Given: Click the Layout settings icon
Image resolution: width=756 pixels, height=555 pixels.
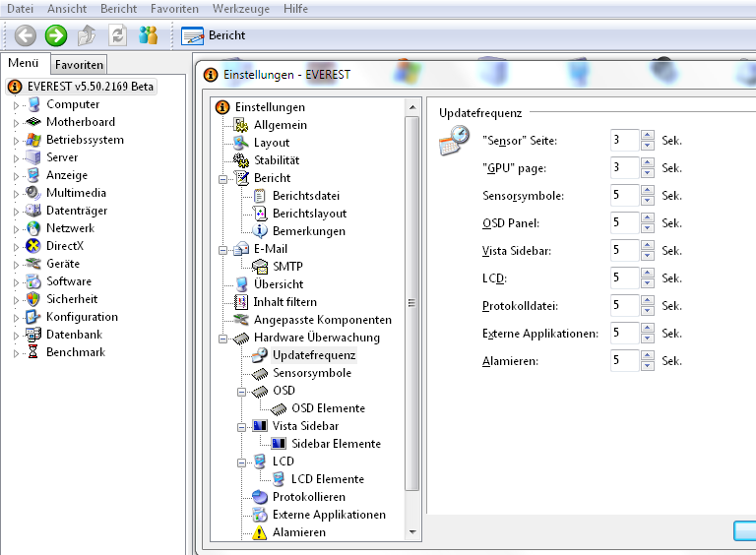Looking at the screenshot, I should pos(240,143).
